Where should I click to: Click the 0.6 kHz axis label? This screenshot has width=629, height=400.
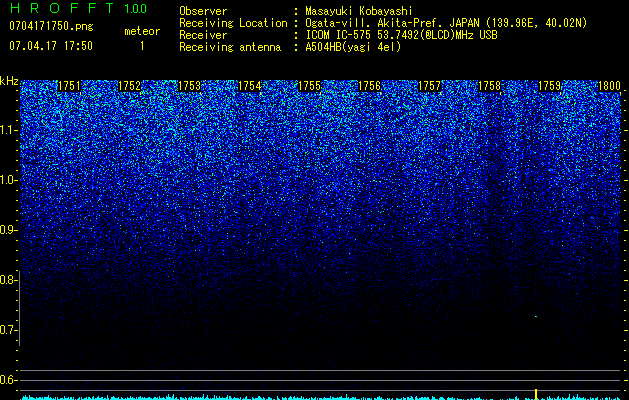[9, 380]
